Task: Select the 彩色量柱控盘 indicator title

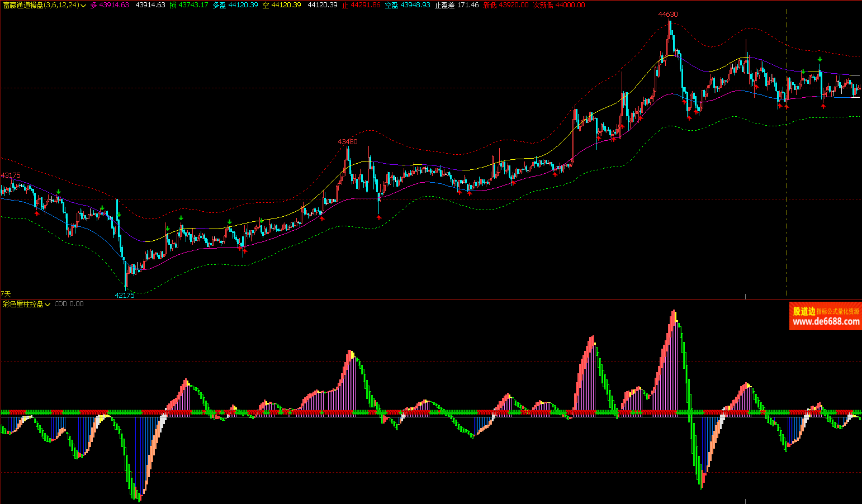Action: (23, 304)
